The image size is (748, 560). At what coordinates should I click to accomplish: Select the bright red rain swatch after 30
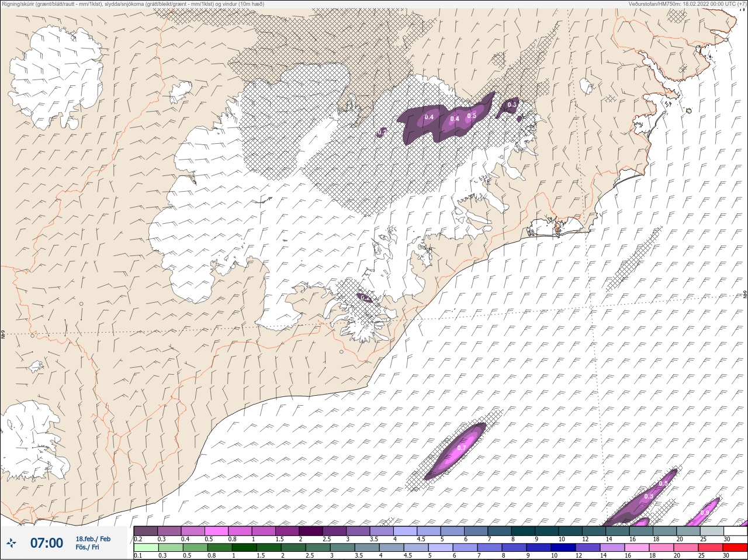coord(735,548)
